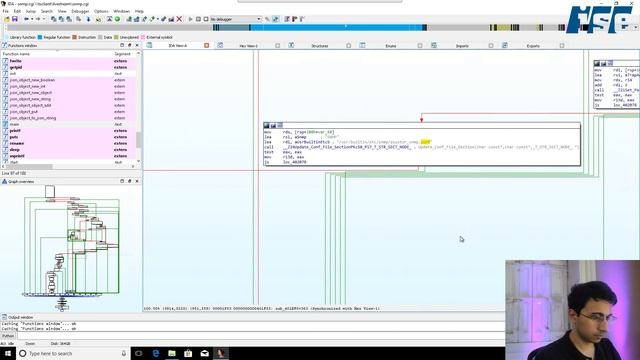Screen dimensions: 640x360
Task: Save the database using the floppy icon
Action: [x=15, y=19]
